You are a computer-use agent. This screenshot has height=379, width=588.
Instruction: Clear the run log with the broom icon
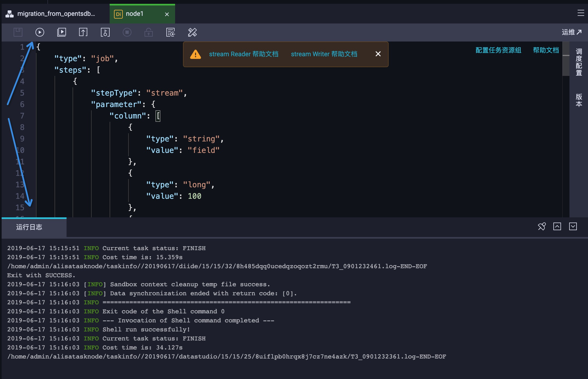542,227
